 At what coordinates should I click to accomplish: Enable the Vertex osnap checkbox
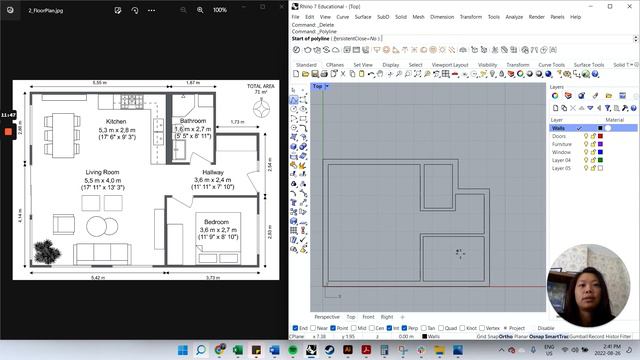tap(482, 328)
